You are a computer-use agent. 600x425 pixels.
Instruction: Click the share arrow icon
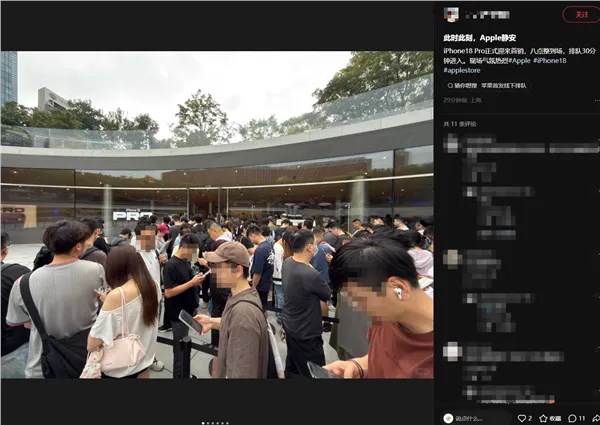pos(596,418)
